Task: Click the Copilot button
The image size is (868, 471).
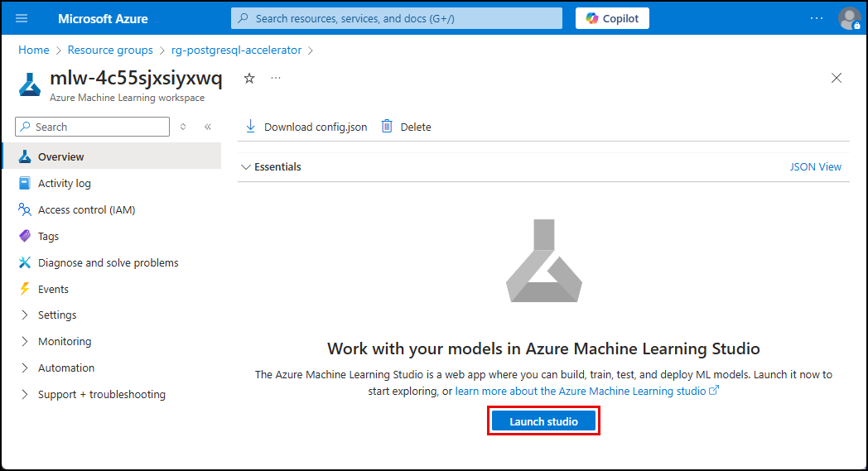Action: coord(612,18)
